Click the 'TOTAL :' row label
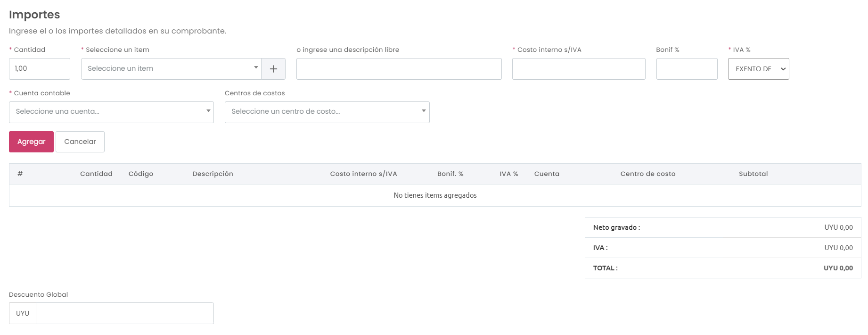868x335 pixels. (606, 268)
